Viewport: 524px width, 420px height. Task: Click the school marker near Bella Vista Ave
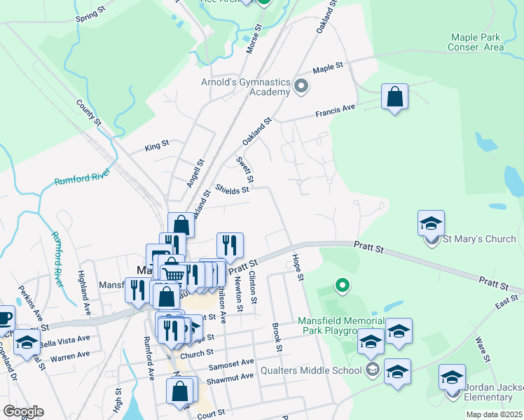(x=27, y=342)
